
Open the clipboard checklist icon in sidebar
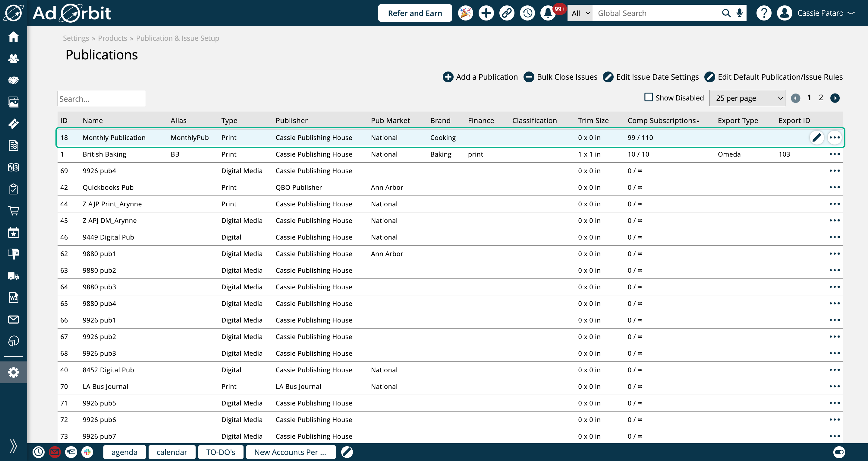click(14, 189)
